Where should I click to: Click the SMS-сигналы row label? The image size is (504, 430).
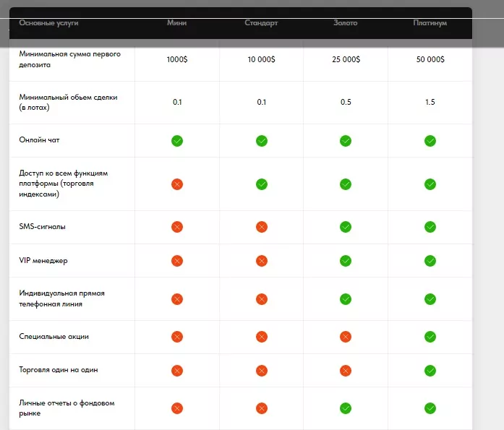tap(42, 227)
